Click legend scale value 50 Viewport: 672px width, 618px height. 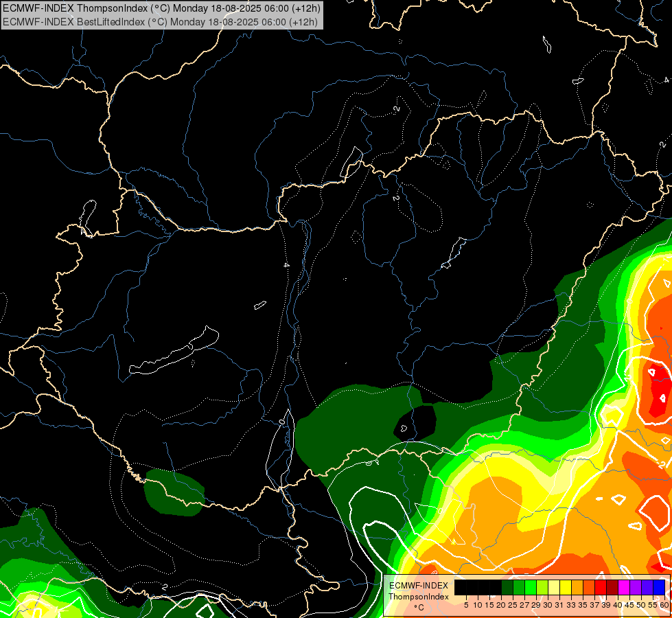click(x=641, y=605)
